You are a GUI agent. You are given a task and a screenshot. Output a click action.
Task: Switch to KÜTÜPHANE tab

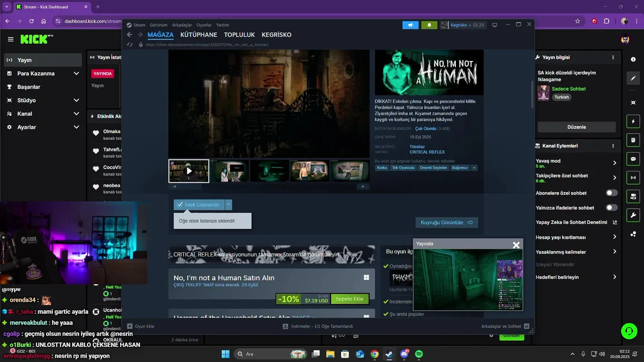point(199,35)
